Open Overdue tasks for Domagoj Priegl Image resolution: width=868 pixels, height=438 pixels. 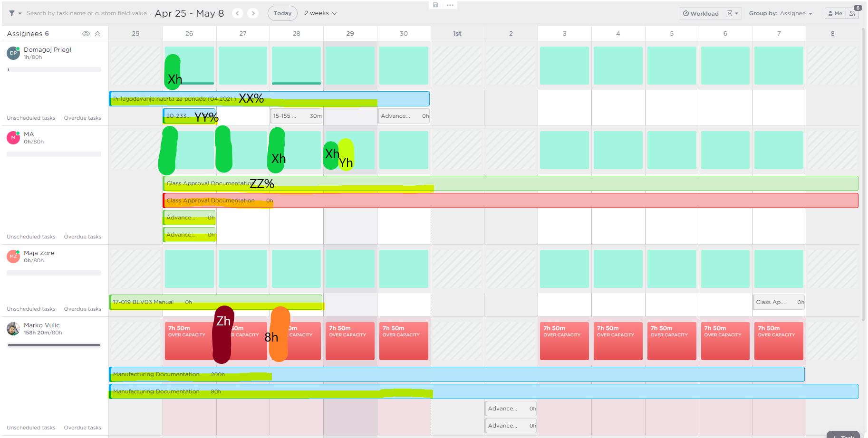click(x=82, y=118)
